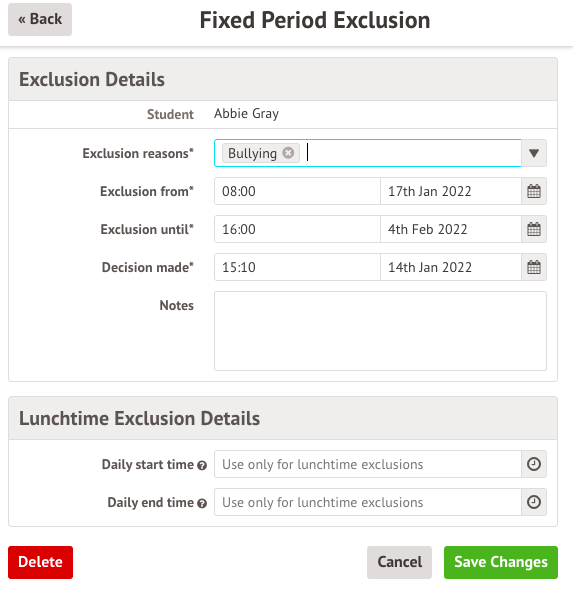This screenshot has width=573, height=594.
Task: Edit the Exclusion until time 16:00
Action: pyautogui.click(x=297, y=229)
